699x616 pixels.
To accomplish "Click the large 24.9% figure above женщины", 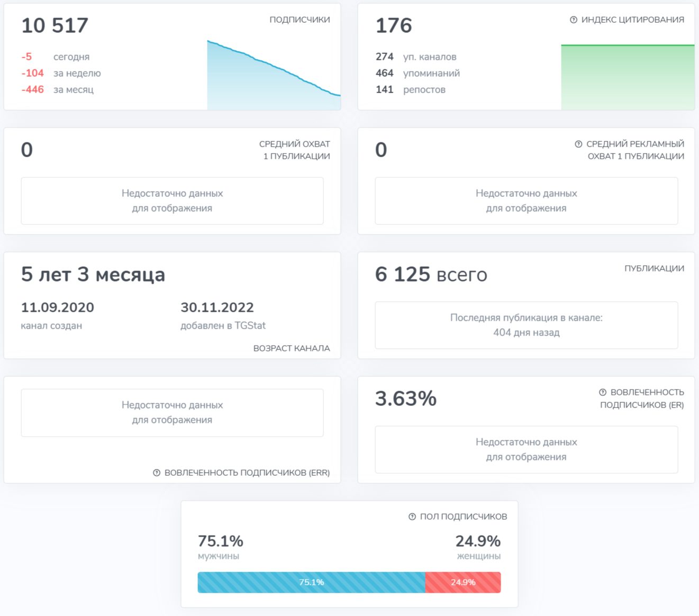I will tap(478, 541).
